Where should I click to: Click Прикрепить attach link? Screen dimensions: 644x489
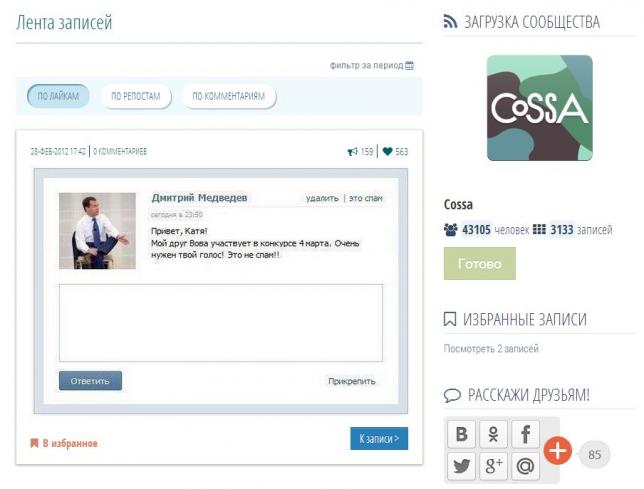pyautogui.click(x=352, y=381)
